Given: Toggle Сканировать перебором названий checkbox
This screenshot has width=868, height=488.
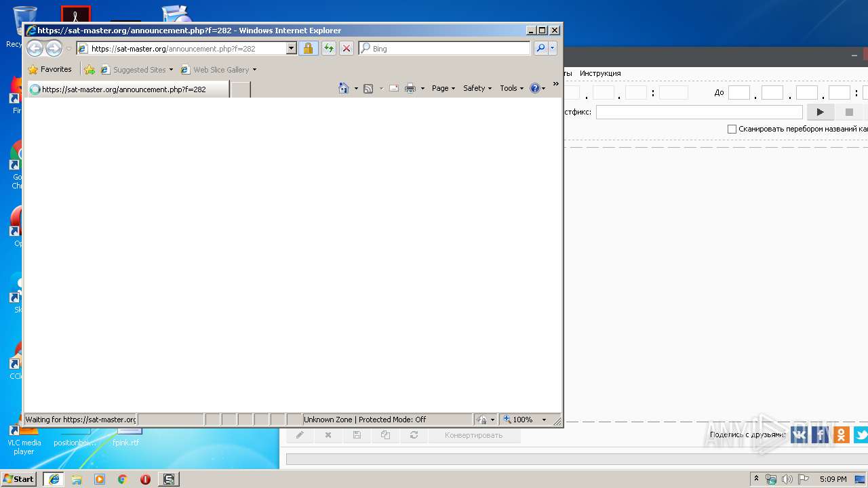Looking at the screenshot, I should click(732, 129).
